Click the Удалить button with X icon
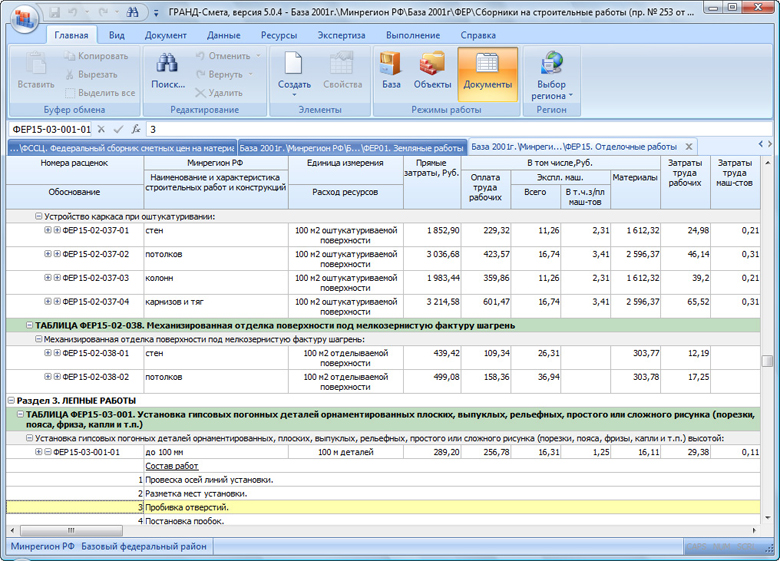The width and height of the screenshot is (780, 561). point(219,93)
